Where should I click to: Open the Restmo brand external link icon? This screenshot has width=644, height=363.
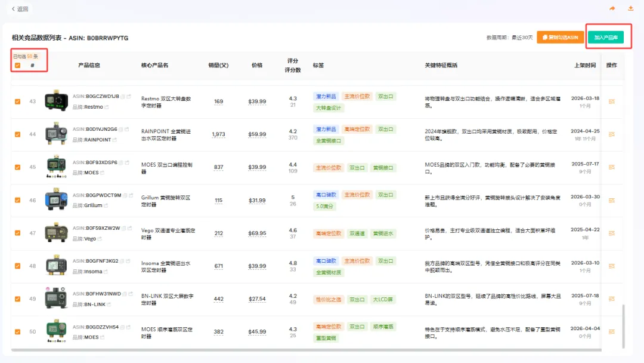pos(107,107)
